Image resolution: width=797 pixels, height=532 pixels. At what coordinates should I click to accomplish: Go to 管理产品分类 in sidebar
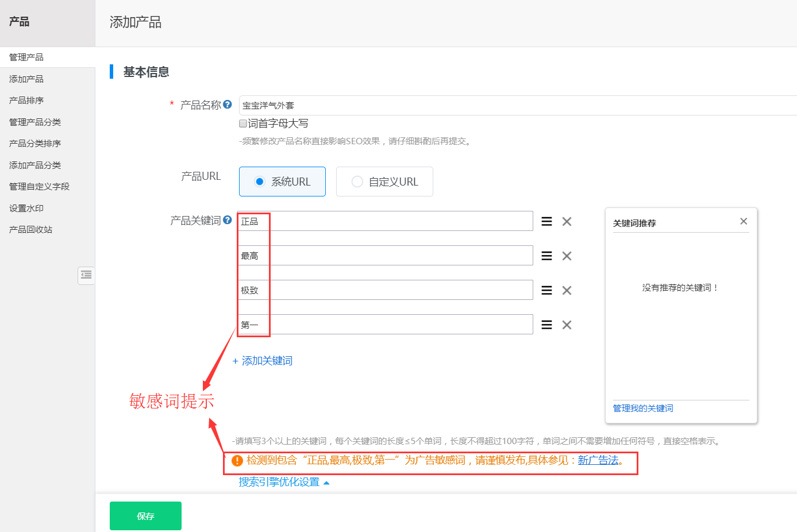pyautogui.click(x=35, y=122)
